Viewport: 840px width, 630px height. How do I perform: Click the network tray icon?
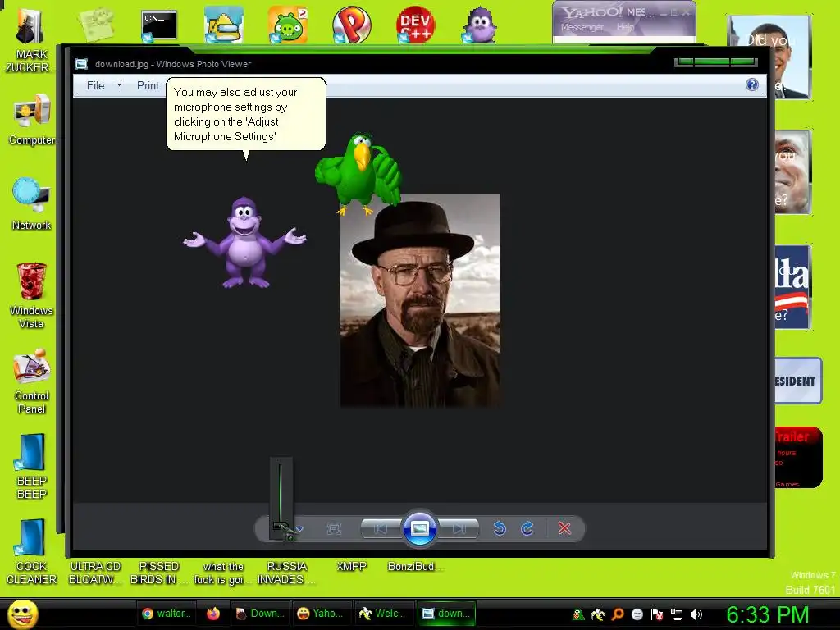pos(677,614)
